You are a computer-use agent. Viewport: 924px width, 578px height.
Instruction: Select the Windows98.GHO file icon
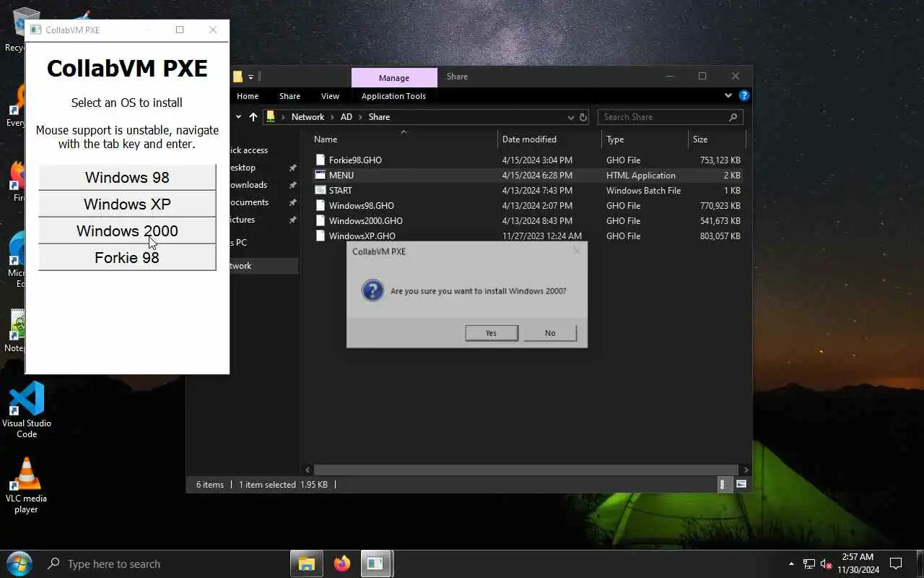pyautogui.click(x=321, y=206)
